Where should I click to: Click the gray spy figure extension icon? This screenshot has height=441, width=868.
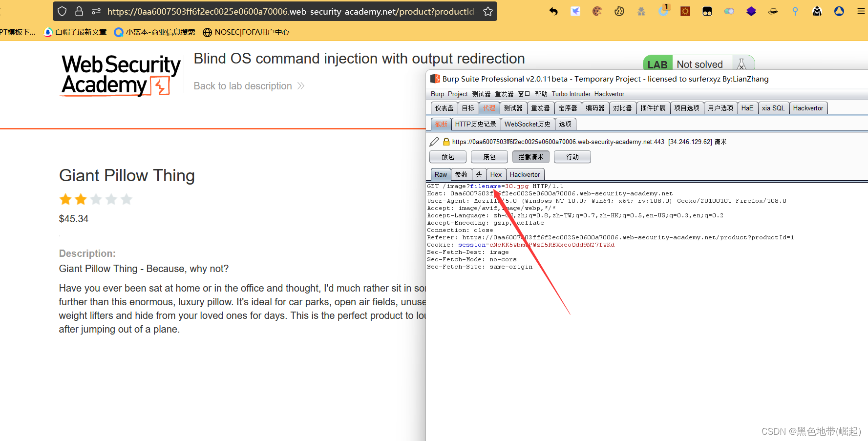click(x=641, y=11)
